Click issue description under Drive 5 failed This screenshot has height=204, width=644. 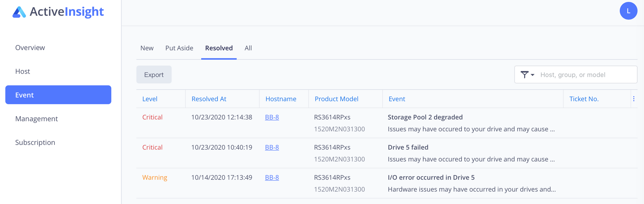[x=471, y=159]
